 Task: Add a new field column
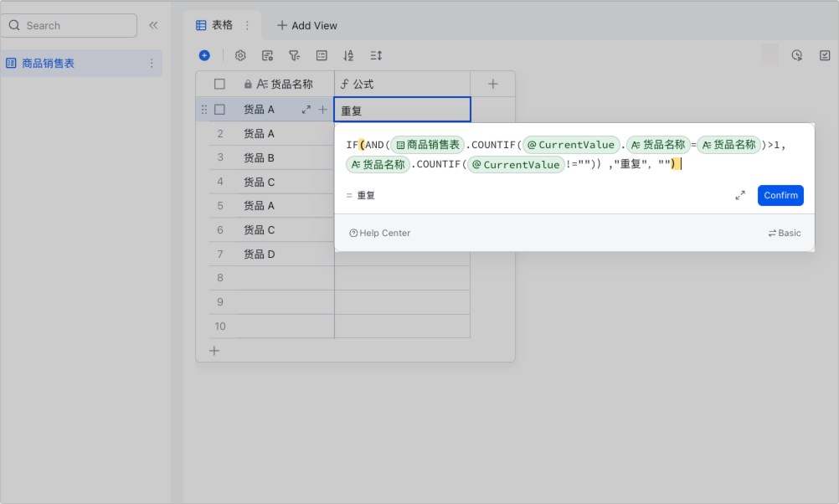coord(493,84)
